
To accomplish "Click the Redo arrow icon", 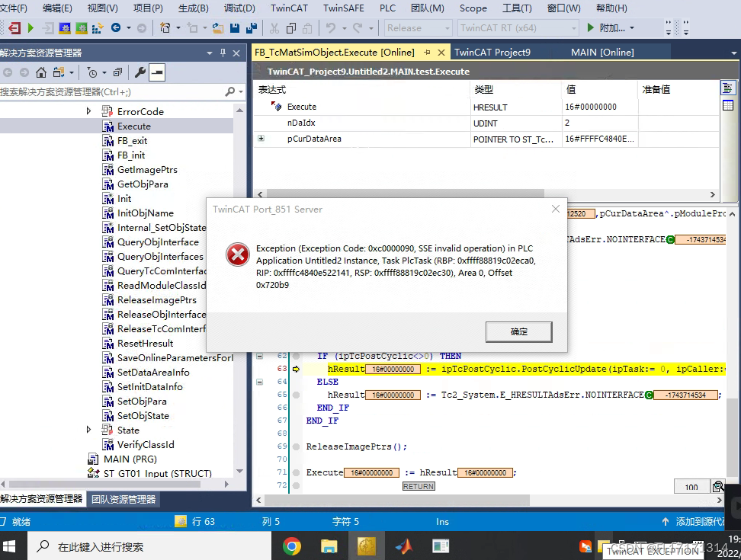I will tap(358, 28).
